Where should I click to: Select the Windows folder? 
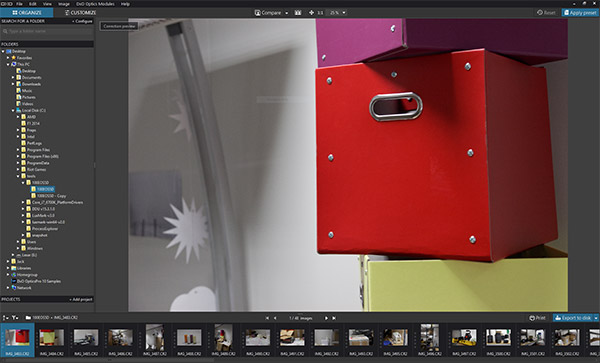[x=32, y=248]
